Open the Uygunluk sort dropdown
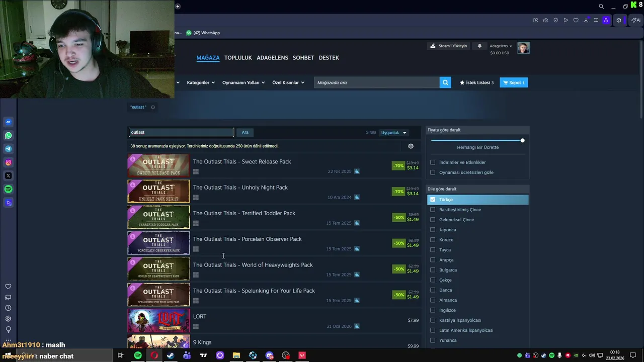Viewport: 644px width, 362px height. (394, 133)
